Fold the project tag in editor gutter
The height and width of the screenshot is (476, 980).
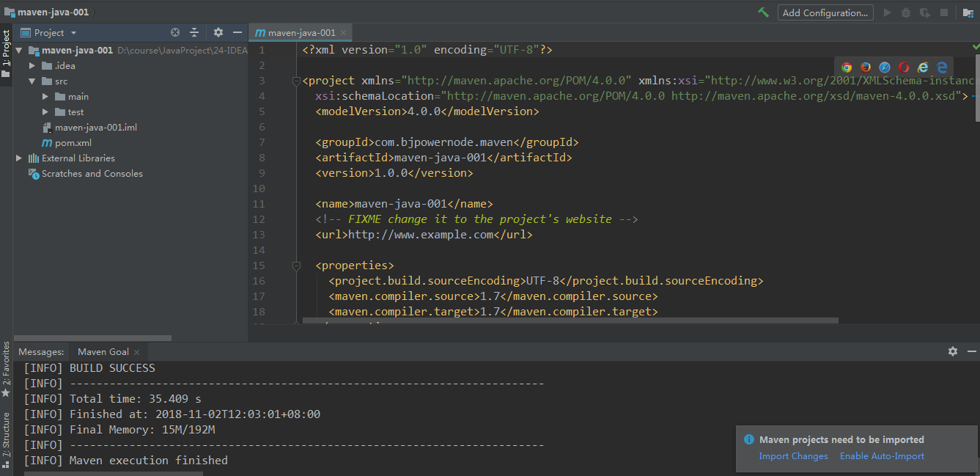[296, 81]
